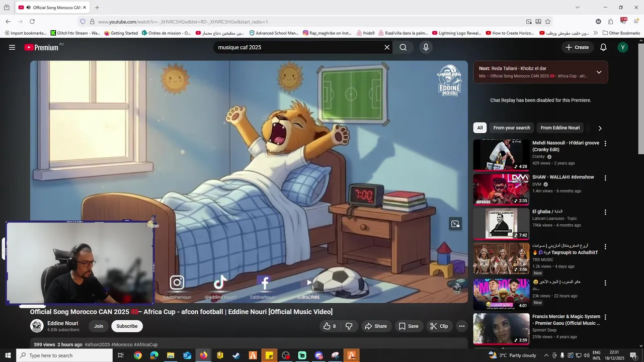The height and width of the screenshot is (362, 644).
Task: Open Eddine Nouri channel name link
Action: [x=62, y=323]
